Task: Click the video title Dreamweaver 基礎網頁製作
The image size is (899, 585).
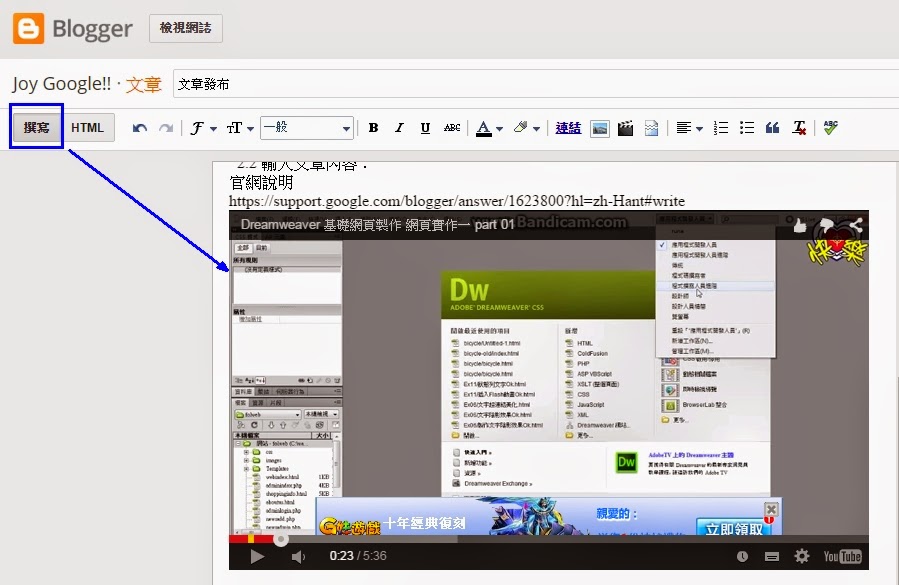Action: (x=377, y=224)
